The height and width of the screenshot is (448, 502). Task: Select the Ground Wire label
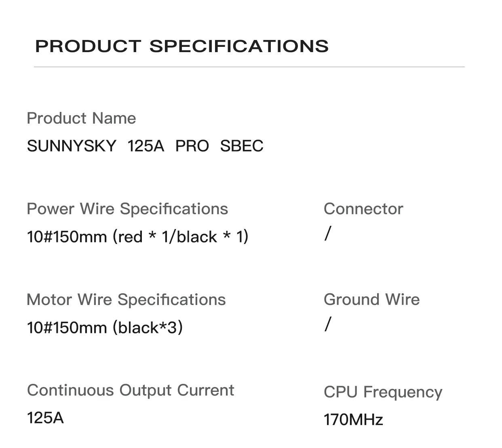click(x=371, y=300)
